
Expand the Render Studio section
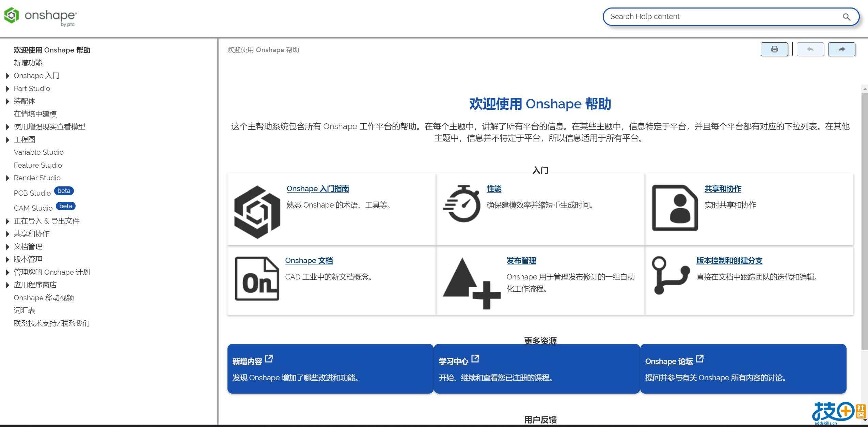click(7, 178)
